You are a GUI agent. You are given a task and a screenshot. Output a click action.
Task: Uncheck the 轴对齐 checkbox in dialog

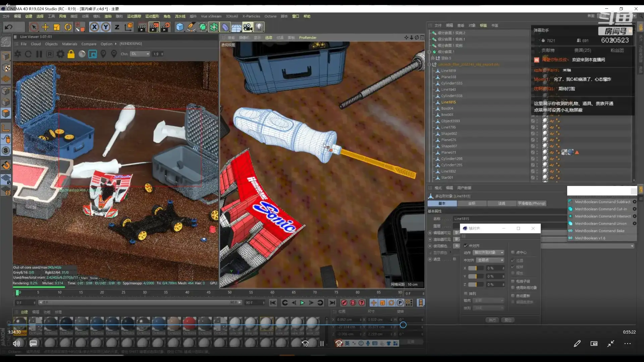(x=466, y=246)
